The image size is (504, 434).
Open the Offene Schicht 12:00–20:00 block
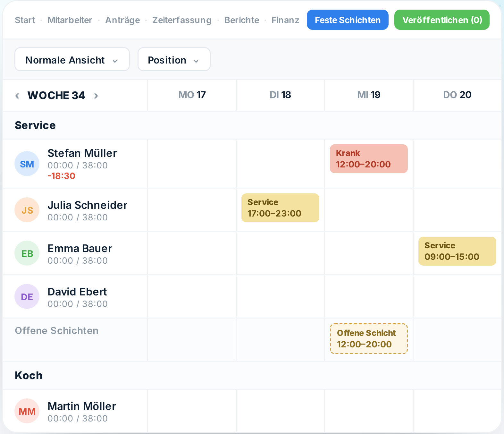point(369,339)
